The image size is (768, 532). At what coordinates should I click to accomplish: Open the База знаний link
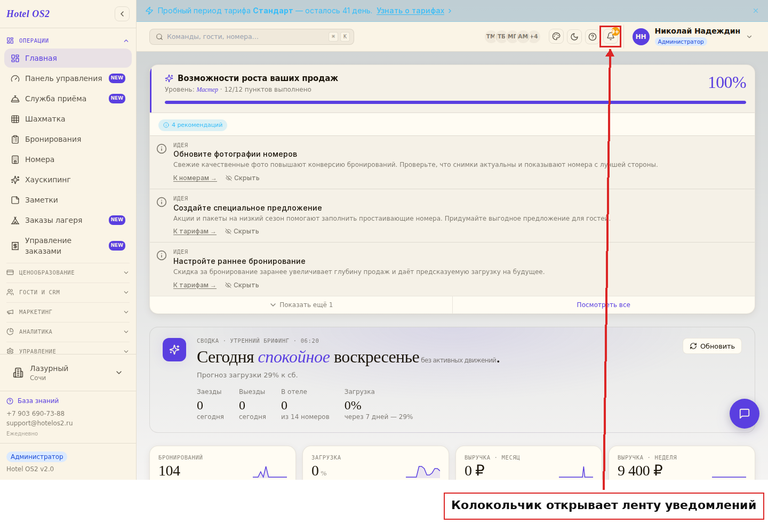point(33,401)
